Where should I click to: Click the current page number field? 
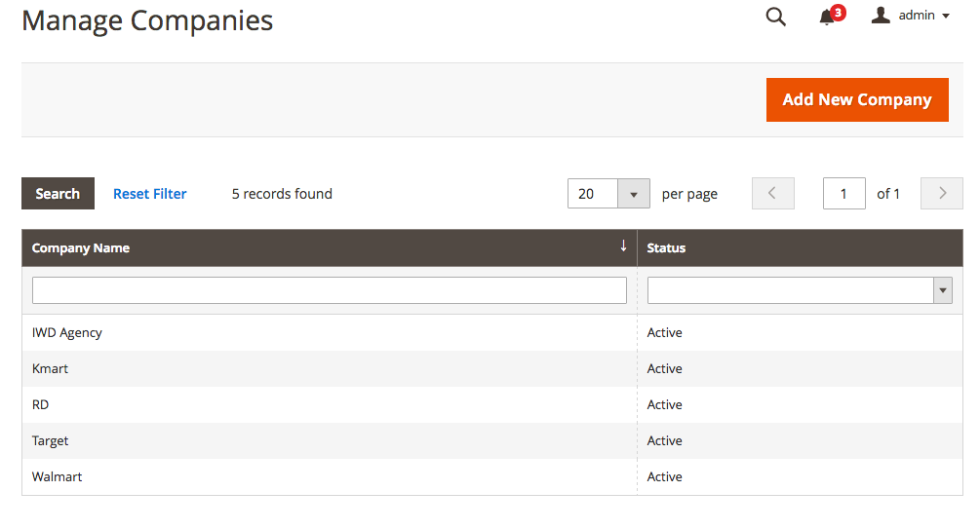(x=843, y=194)
